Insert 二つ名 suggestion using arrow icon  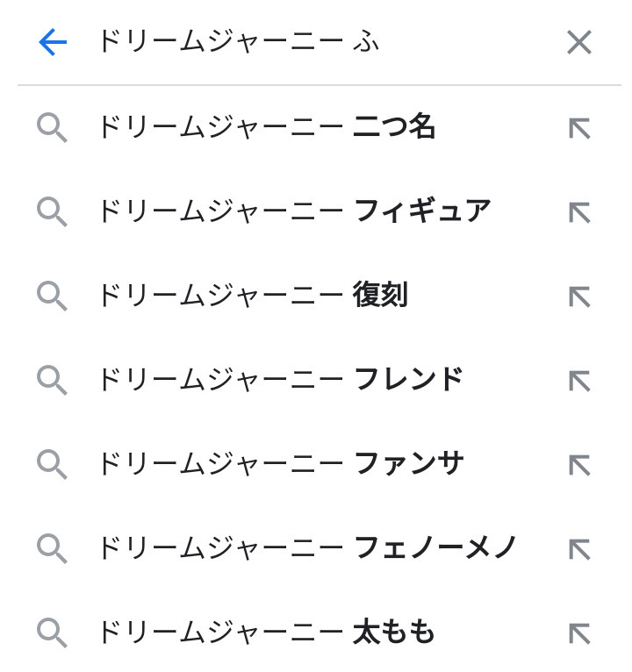(x=578, y=129)
